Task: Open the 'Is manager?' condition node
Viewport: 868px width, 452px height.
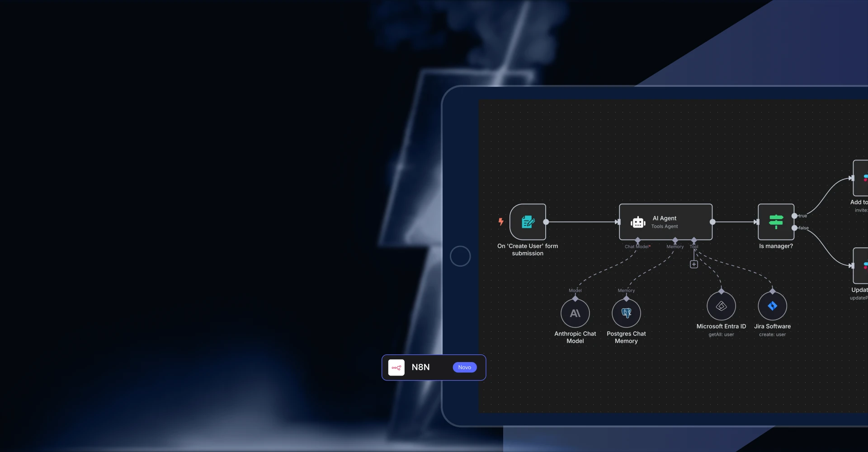Action: (776, 222)
